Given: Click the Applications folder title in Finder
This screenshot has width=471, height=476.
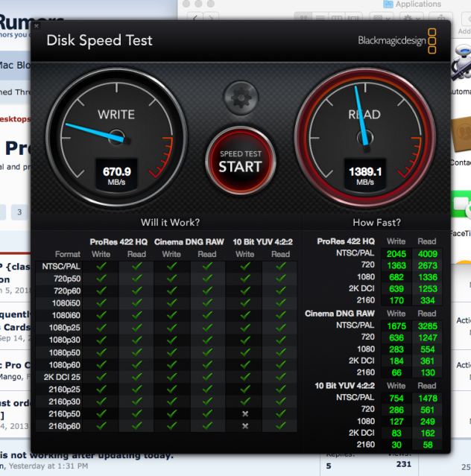Looking at the screenshot, I should pyautogui.click(x=418, y=4).
